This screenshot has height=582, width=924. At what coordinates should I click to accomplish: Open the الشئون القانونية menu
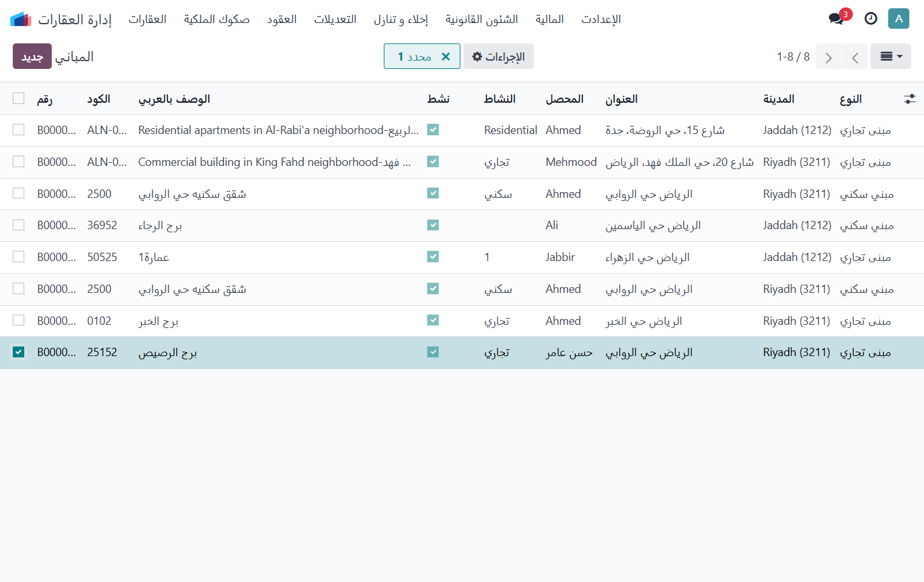[481, 19]
